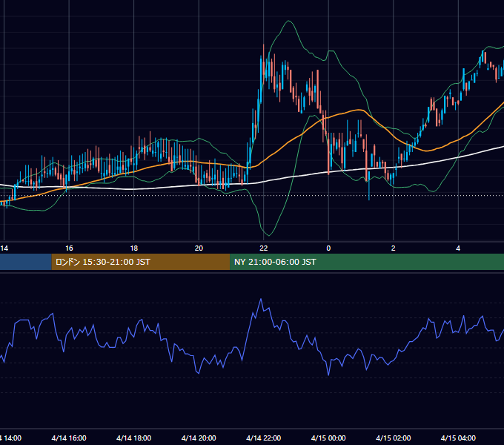Click the upper axis hour label 16
504x445 pixels.
pyautogui.click(x=69, y=248)
